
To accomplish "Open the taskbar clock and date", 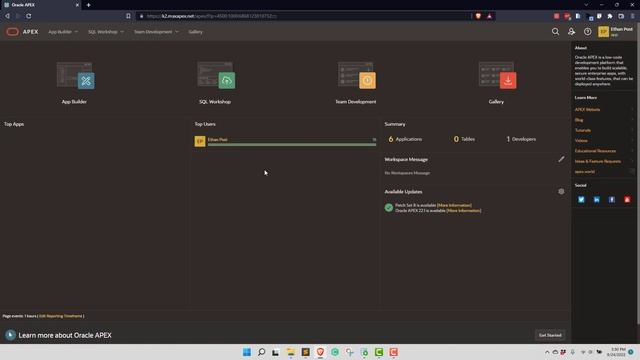I will [616, 352].
